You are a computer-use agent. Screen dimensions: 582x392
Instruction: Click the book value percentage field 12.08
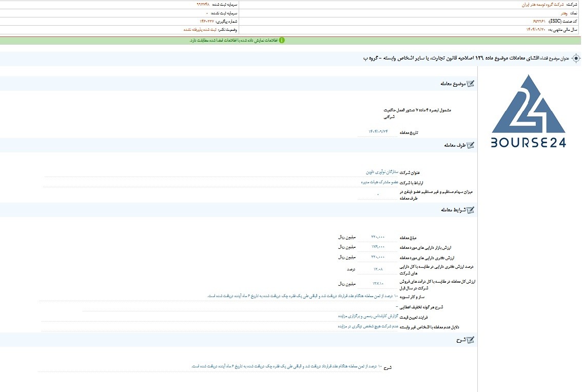(378, 269)
